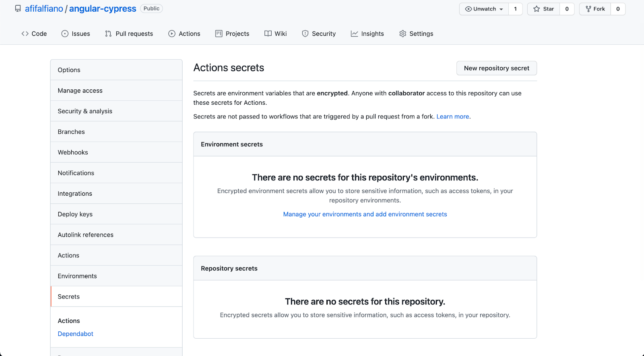Click the watchers count 1
644x356 pixels.
click(x=516, y=9)
